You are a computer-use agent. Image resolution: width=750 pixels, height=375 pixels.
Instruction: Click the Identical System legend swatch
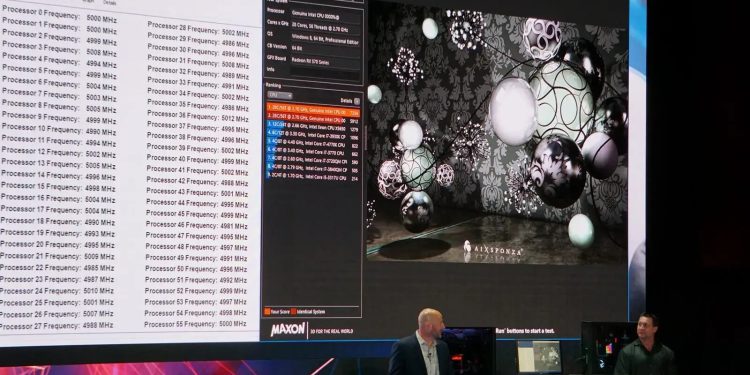pyautogui.click(x=293, y=311)
